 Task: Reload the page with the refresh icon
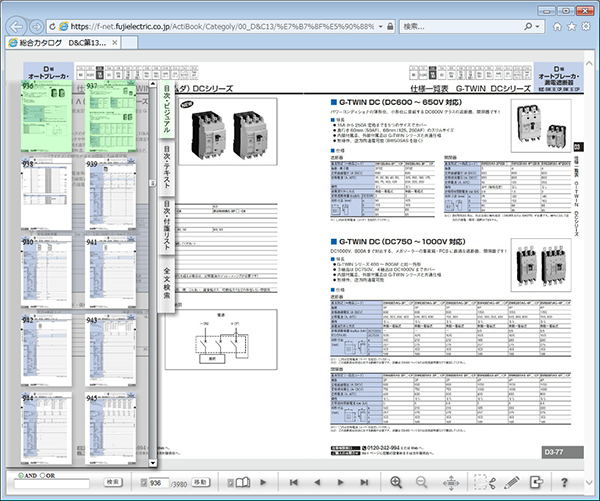tap(52, 26)
